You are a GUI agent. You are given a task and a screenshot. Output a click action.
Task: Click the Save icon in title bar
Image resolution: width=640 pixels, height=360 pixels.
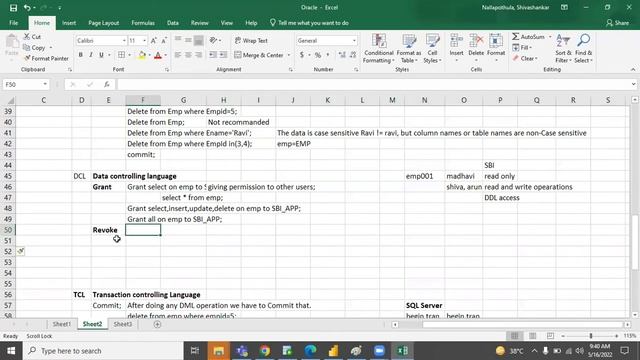[13, 8]
